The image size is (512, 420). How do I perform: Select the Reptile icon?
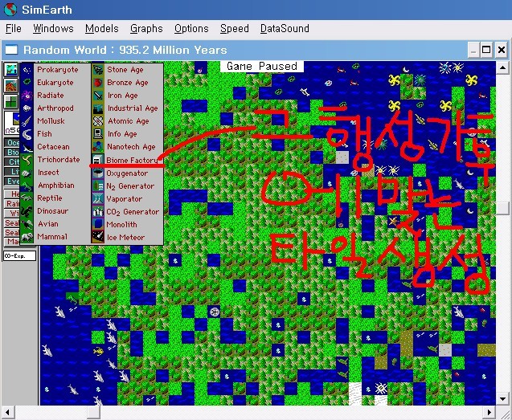coord(27,198)
